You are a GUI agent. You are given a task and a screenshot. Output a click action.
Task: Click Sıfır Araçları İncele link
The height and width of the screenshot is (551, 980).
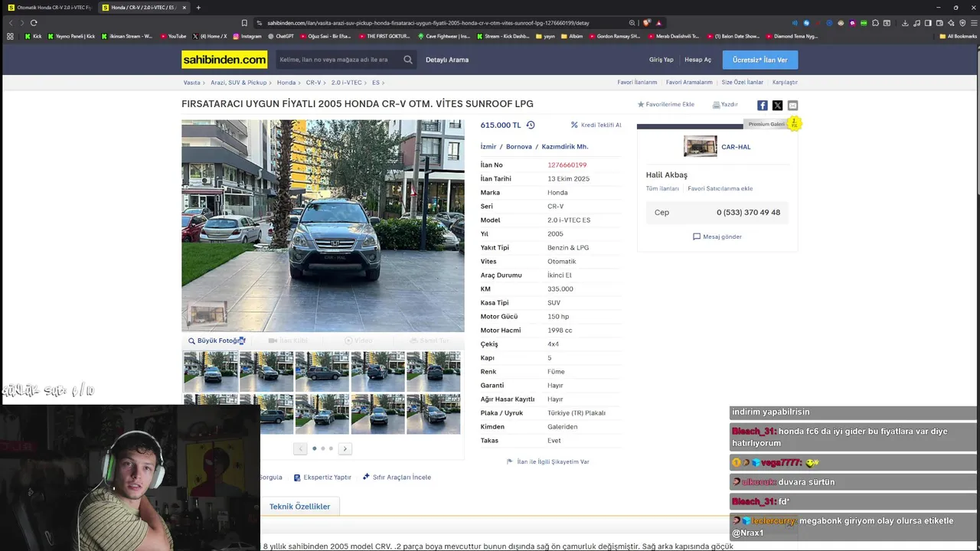[397, 477]
